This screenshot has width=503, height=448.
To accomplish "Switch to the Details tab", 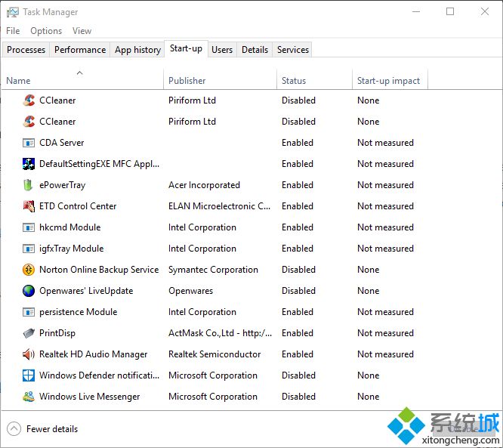I will [255, 50].
